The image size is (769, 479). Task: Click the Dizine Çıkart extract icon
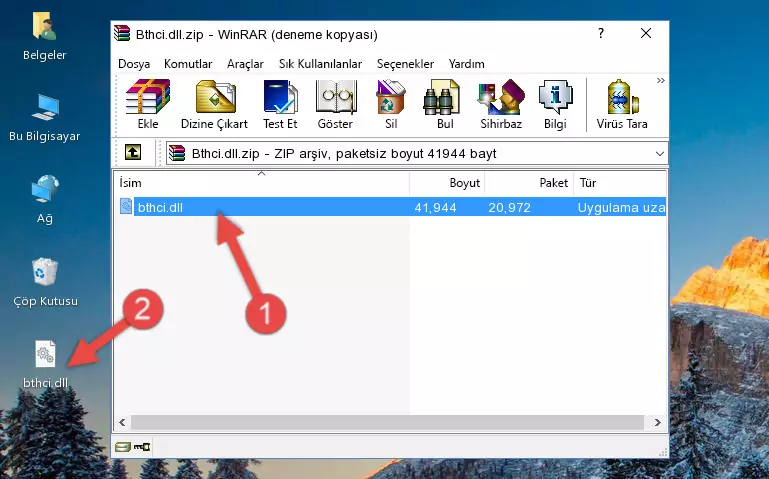click(214, 104)
